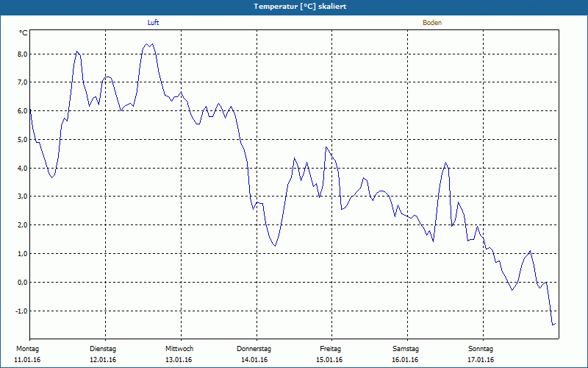Click the 'Boden' legend label
Image resolution: width=588 pixels, height=368 pixels.
coord(432,23)
